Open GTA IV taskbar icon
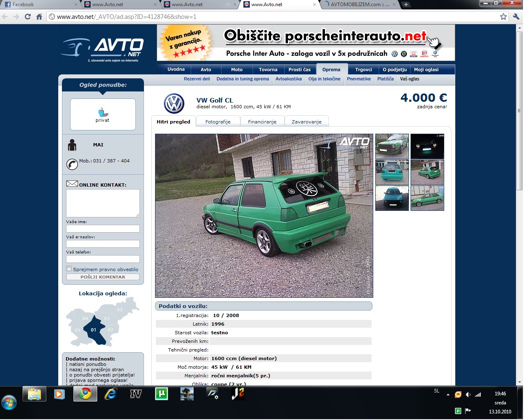 (136, 394)
